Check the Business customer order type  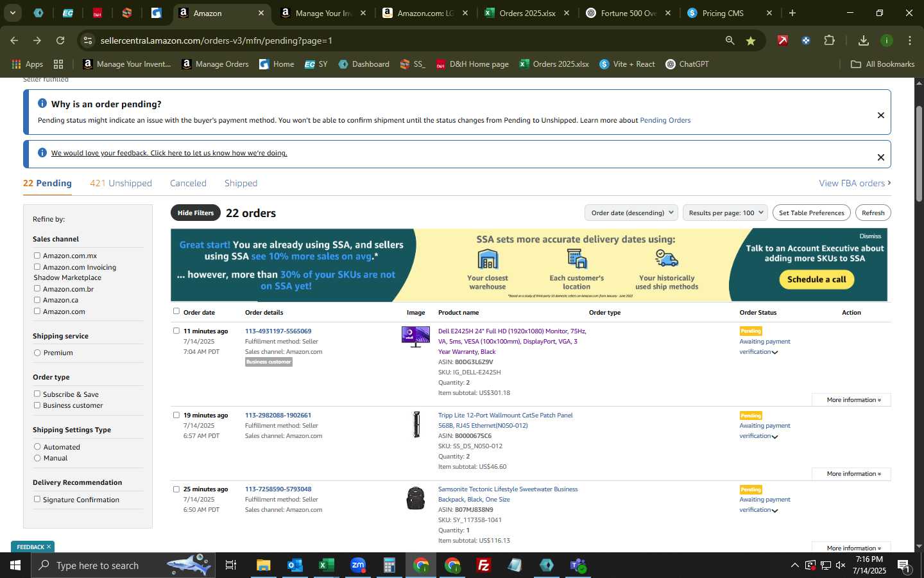(37, 405)
